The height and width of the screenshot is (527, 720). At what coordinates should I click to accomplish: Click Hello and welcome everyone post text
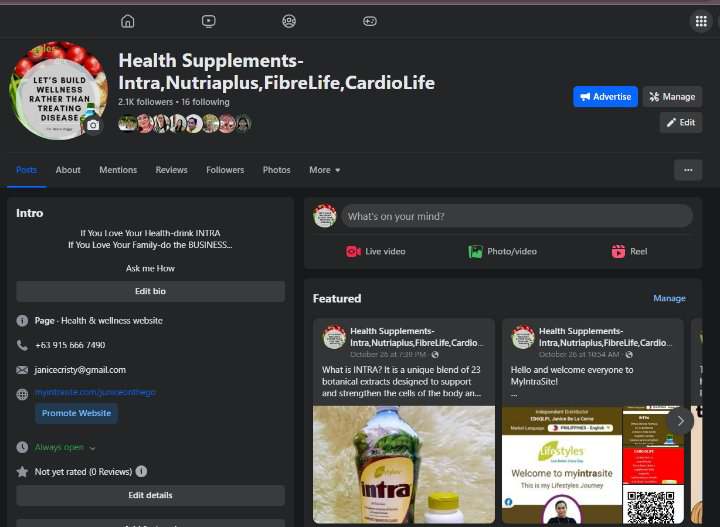[572, 376]
